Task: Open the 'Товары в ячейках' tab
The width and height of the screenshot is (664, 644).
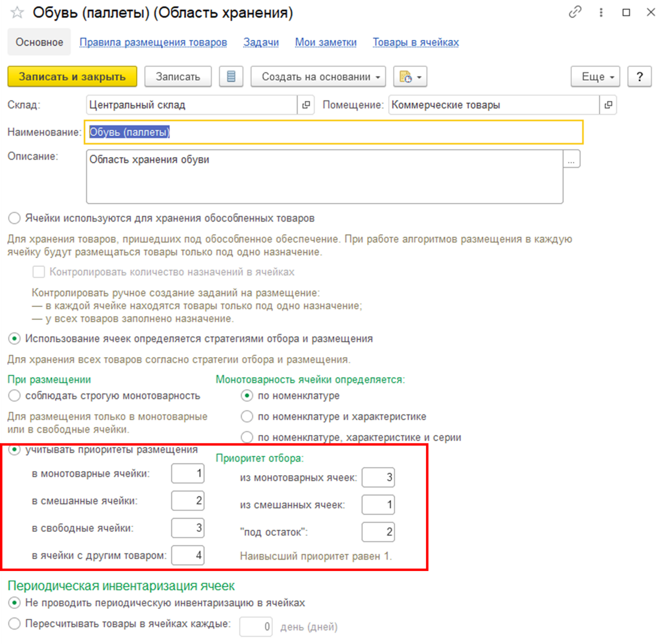Action: [x=415, y=42]
